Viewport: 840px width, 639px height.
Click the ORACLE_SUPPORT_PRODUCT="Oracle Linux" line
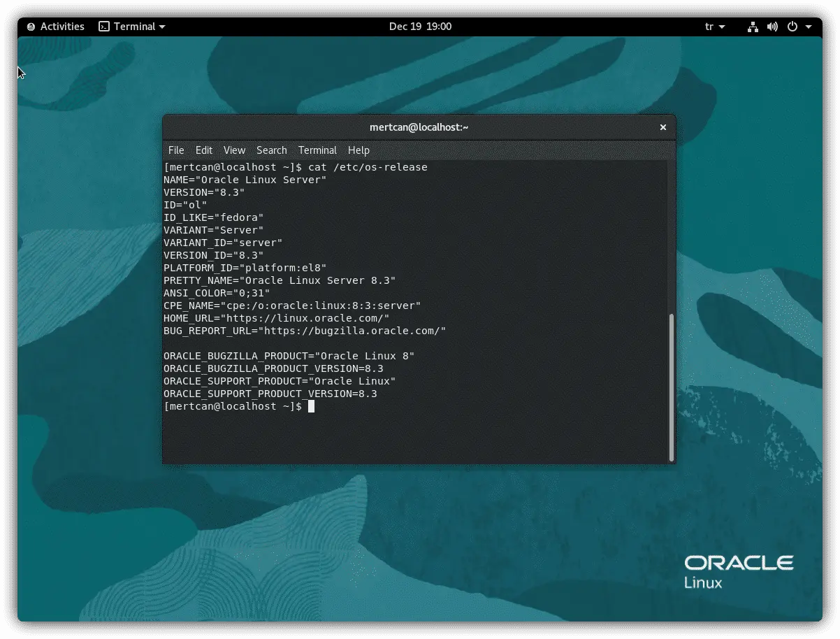280,381
